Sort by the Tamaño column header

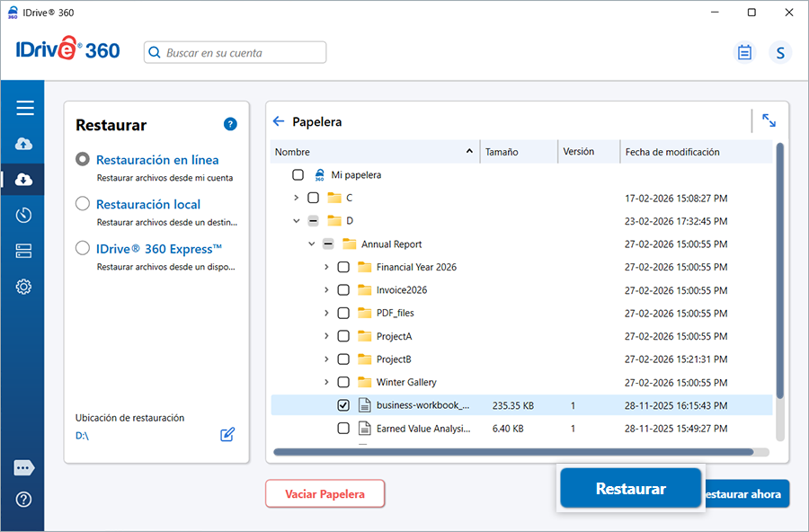point(518,152)
